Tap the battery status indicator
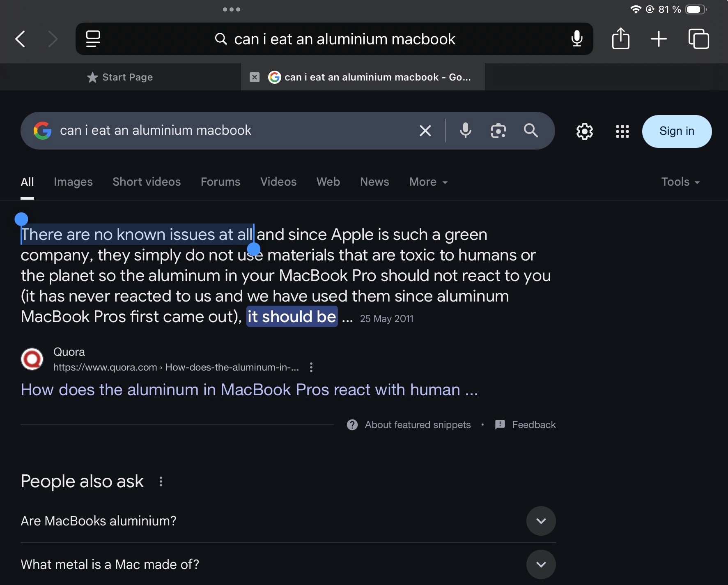Image resolution: width=728 pixels, height=585 pixels. 696,9
